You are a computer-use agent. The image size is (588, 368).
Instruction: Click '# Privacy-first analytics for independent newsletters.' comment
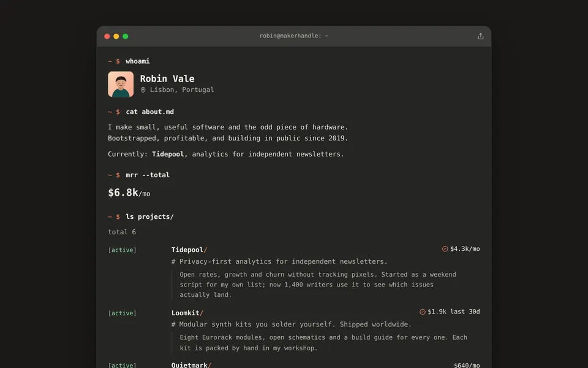click(x=279, y=261)
